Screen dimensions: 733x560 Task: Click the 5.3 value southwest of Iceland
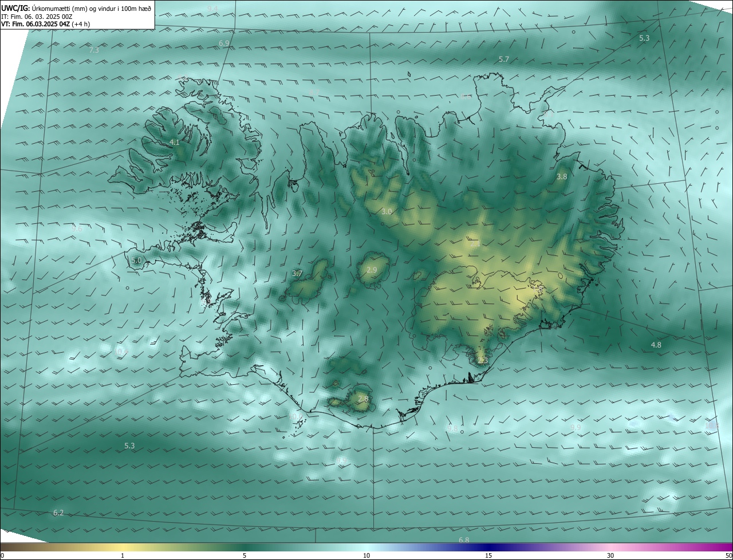coord(129,445)
